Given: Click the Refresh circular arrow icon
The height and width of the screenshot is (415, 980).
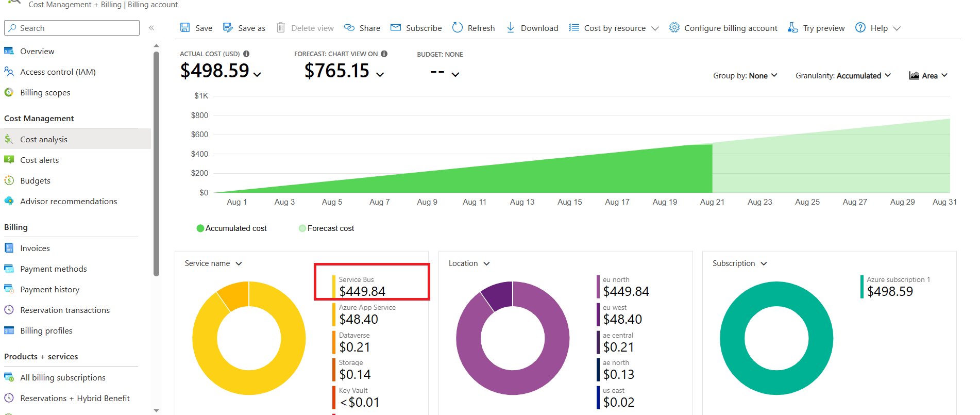Looking at the screenshot, I should click(458, 27).
